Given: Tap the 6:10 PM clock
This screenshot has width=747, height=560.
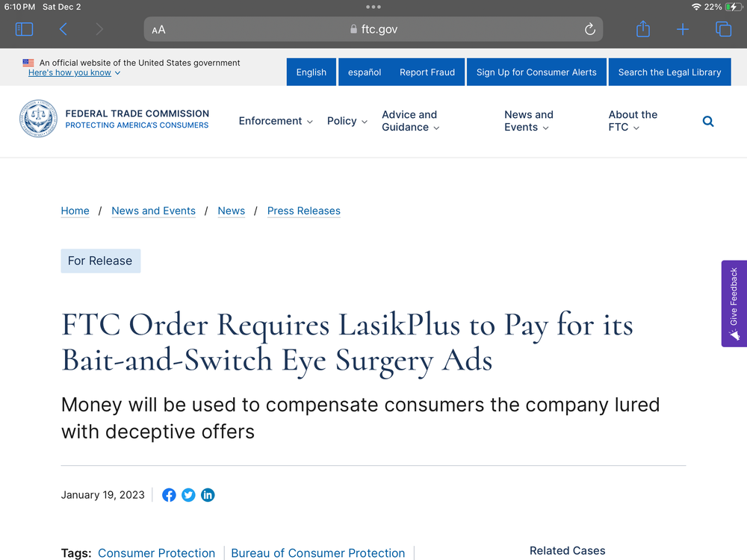Looking at the screenshot, I should point(19,7).
